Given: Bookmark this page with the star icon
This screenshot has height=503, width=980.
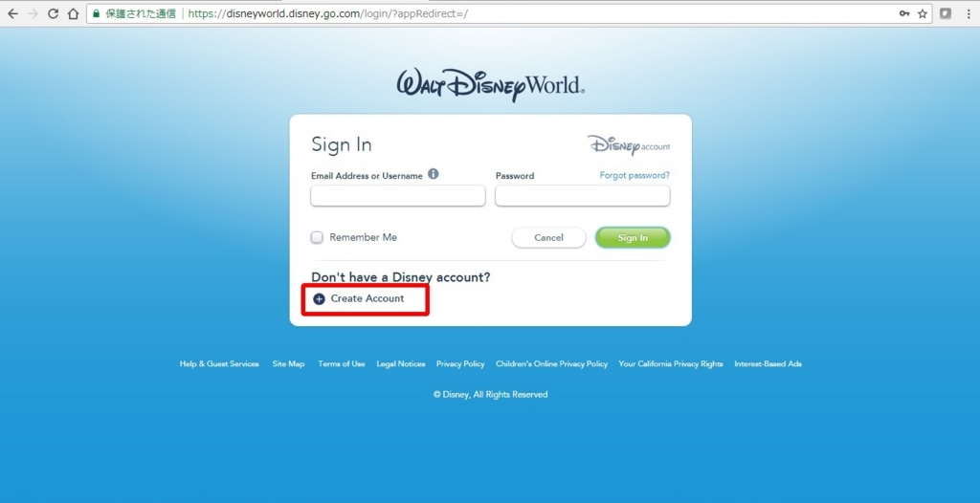Looking at the screenshot, I should [x=923, y=13].
